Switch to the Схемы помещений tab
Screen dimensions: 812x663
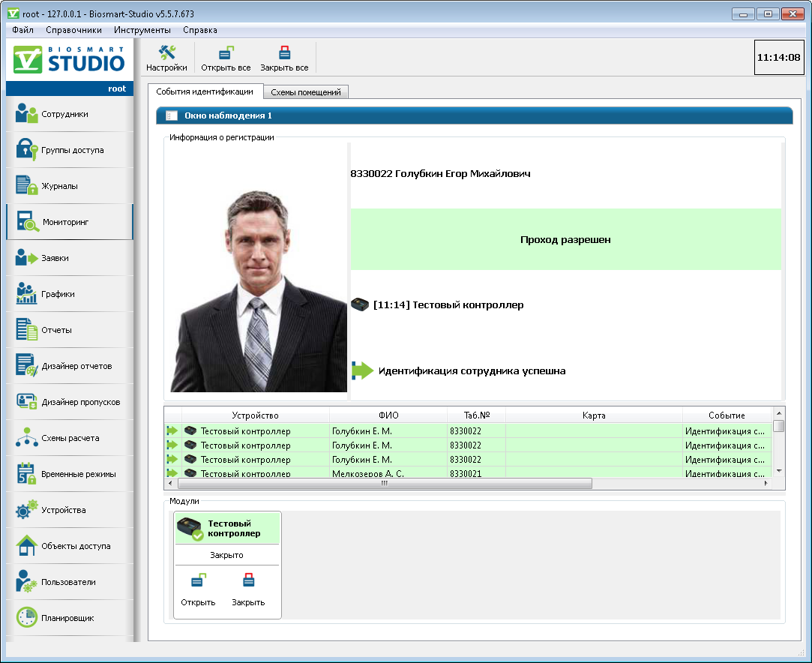click(x=306, y=92)
